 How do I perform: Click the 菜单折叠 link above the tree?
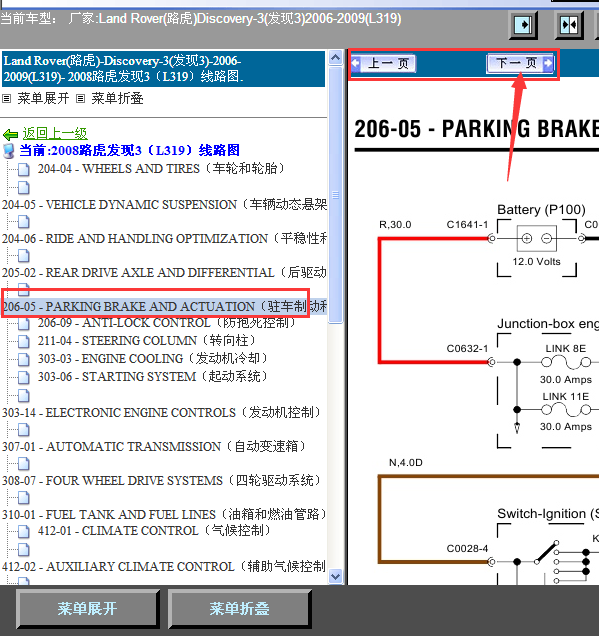(117, 98)
